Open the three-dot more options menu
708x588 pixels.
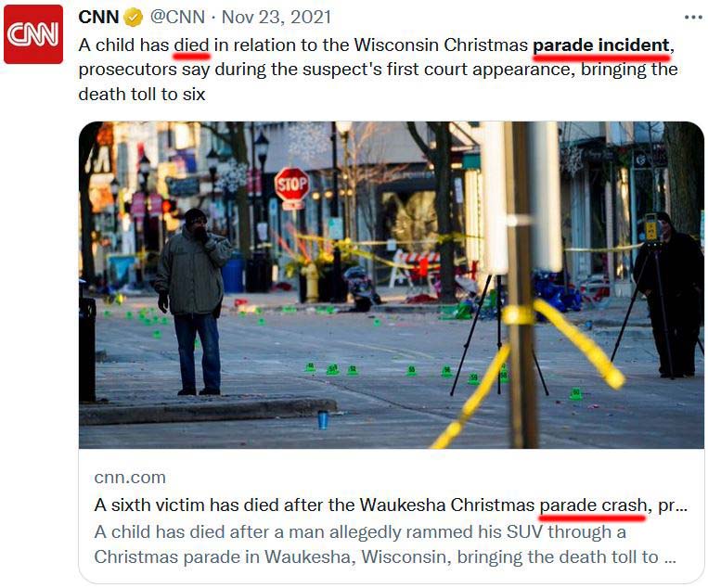tap(693, 17)
